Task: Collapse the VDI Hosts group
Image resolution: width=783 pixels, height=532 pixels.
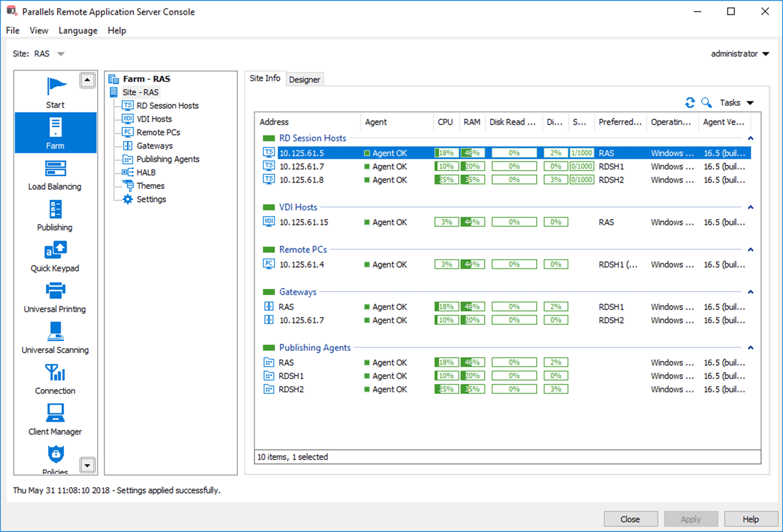Action: (x=750, y=207)
